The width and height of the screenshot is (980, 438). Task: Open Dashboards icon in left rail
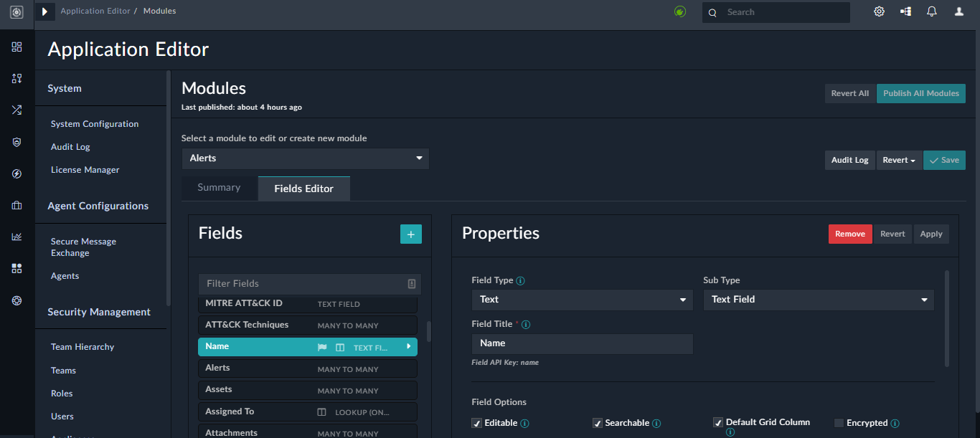(17, 47)
